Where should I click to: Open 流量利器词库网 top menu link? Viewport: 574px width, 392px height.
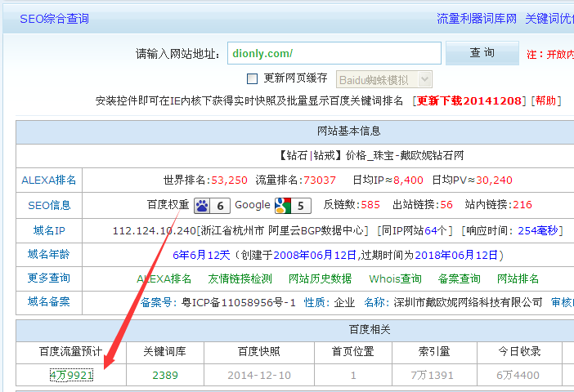click(477, 18)
